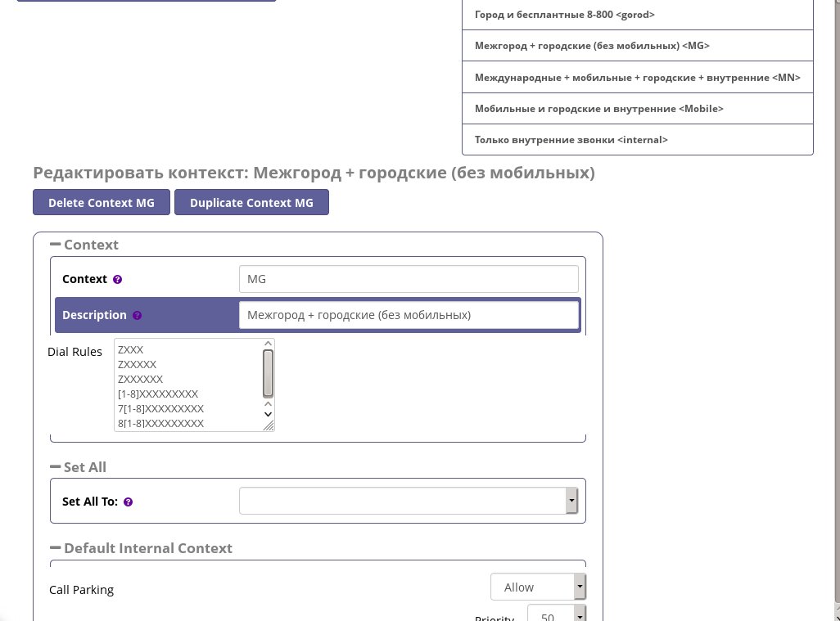Click into the Description text field
Viewport: 840px width, 621px height.
(x=408, y=315)
